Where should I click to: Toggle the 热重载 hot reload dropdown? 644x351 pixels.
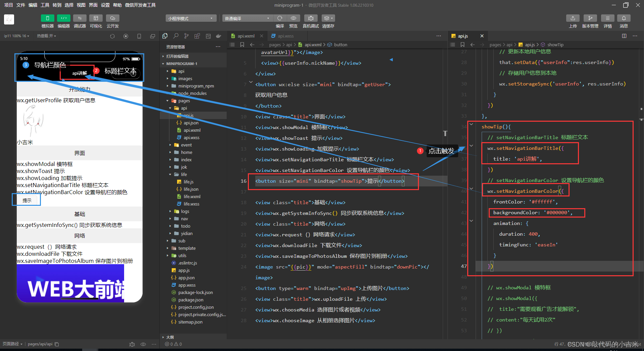(47, 36)
